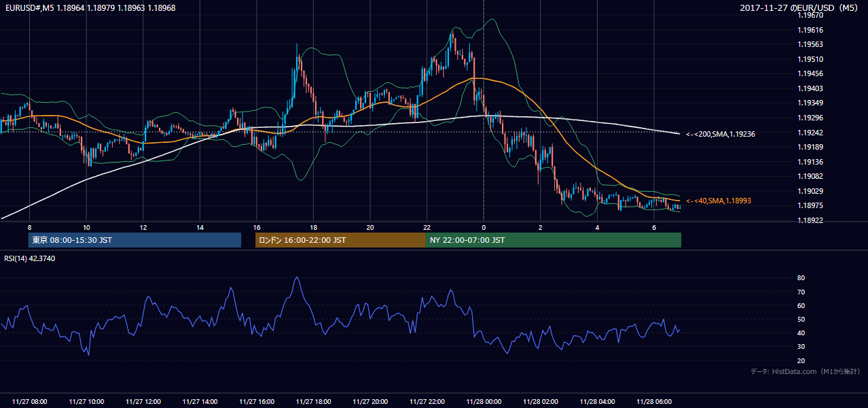Click price level 1.19189 on the axis
This screenshot has height=408, width=868.
(811, 147)
